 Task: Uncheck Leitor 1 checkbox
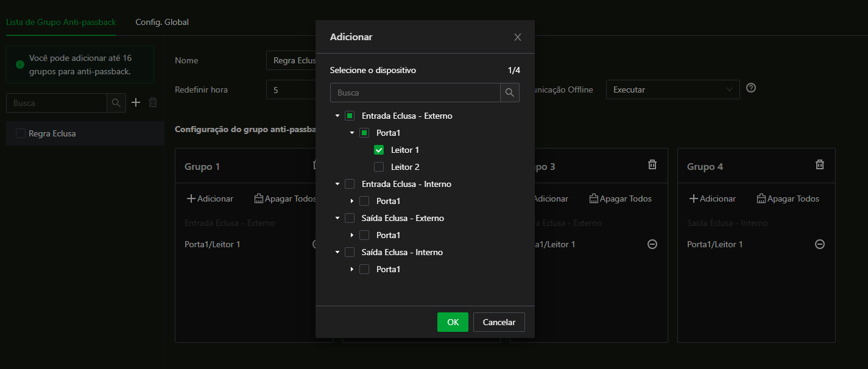[379, 150]
